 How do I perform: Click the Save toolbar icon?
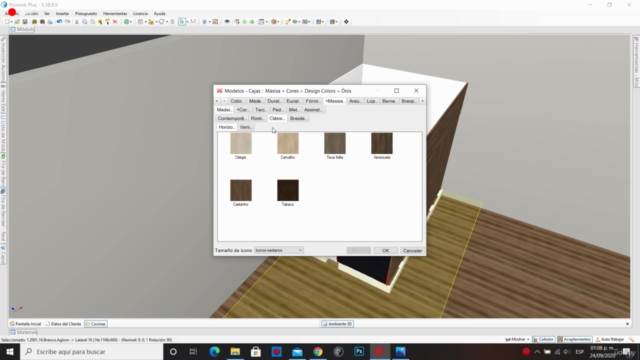tap(25, 22)
